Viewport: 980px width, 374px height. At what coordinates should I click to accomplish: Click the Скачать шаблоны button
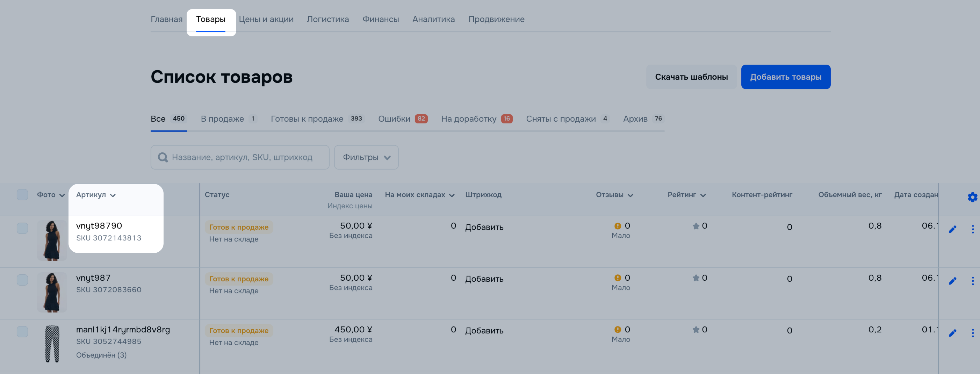pos(691,77)
